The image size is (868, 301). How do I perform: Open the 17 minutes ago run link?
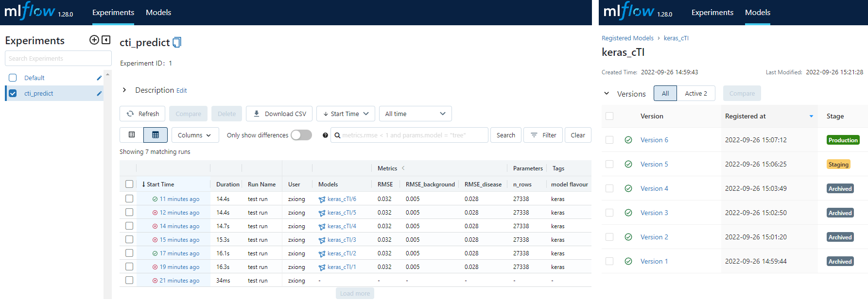point(179,253)
